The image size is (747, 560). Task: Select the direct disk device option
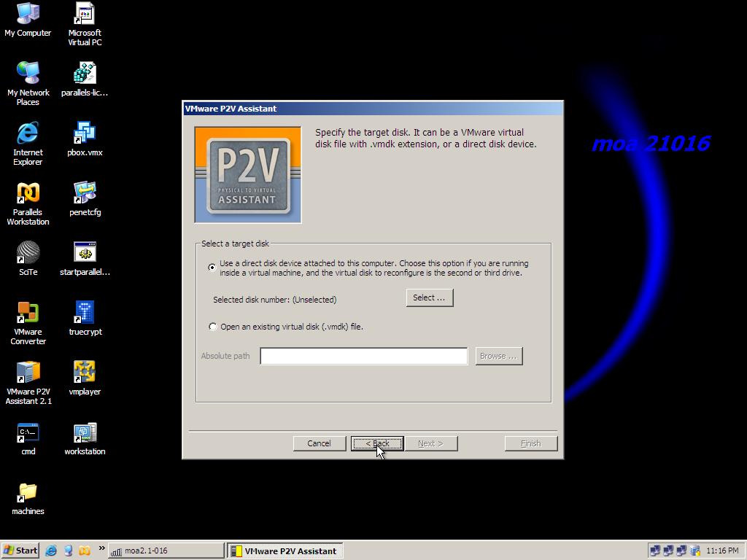click(212, 268)
